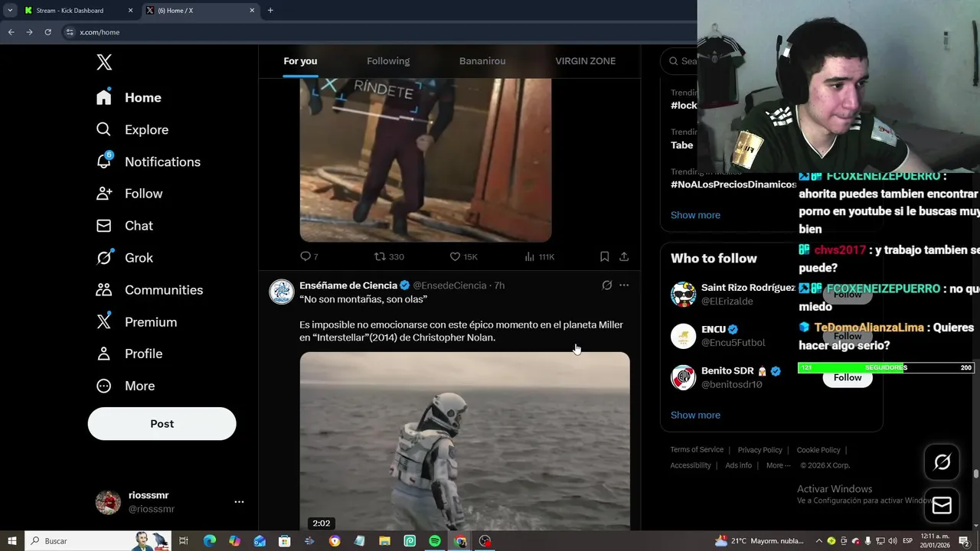The height and width of the screenshot is (551, 980).
Task: Share the RÍNDETE video post
Action: click(624, 256)
